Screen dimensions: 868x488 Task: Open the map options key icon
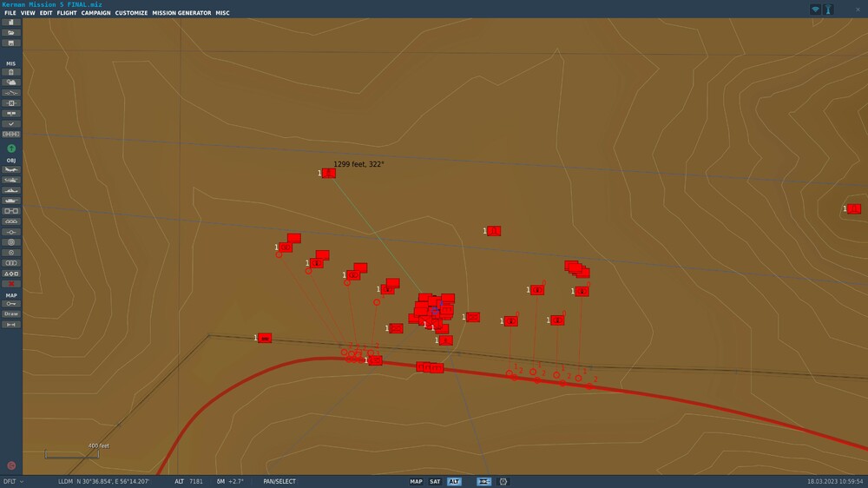tap(11, 304)
